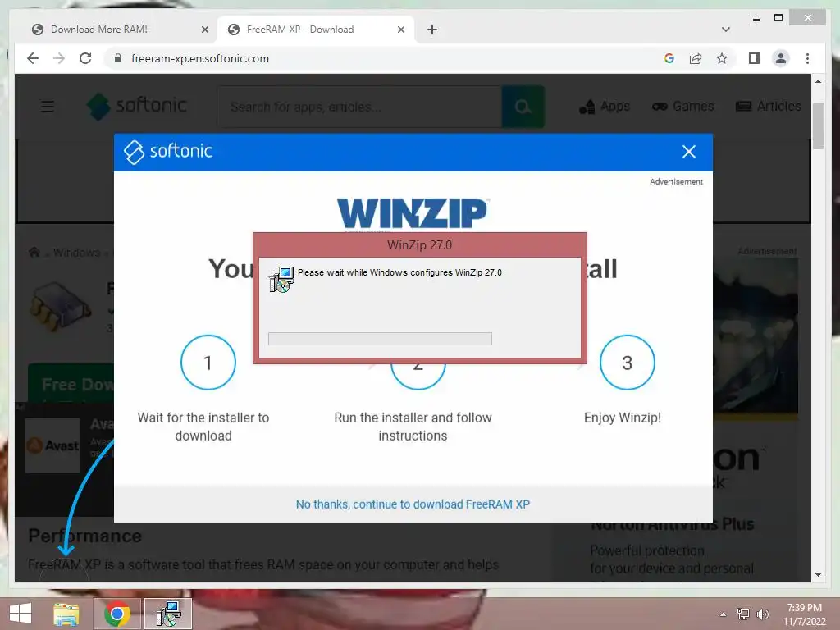The image size is (840, 630).
Task: Open the Softonic hamburger menu
Action: pos(48,107)
